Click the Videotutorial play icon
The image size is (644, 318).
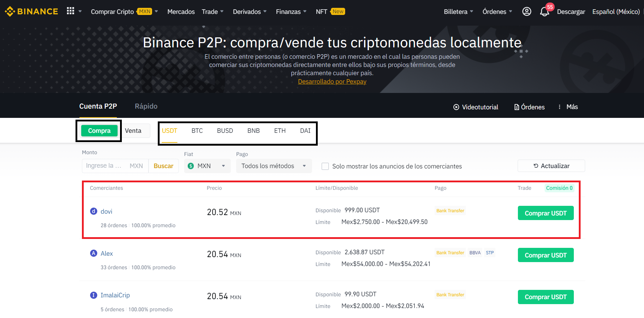456,107
